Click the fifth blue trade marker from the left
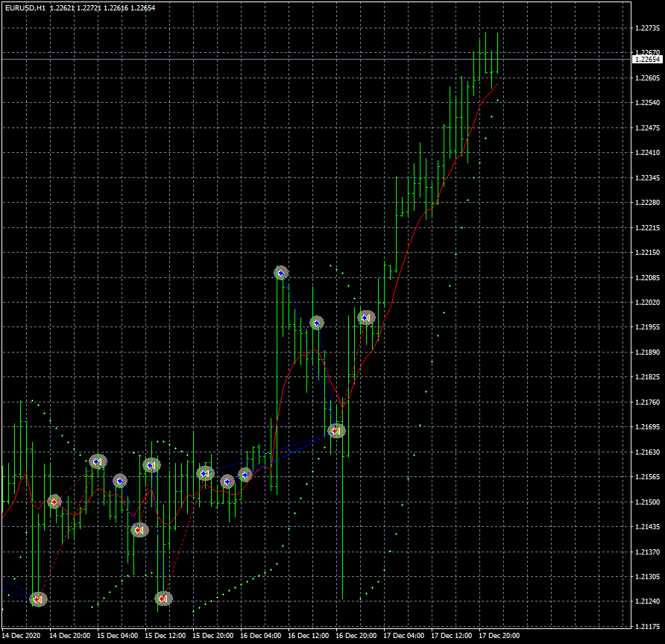Viewport: 665px width, 644px height. (x=227, y=482)
